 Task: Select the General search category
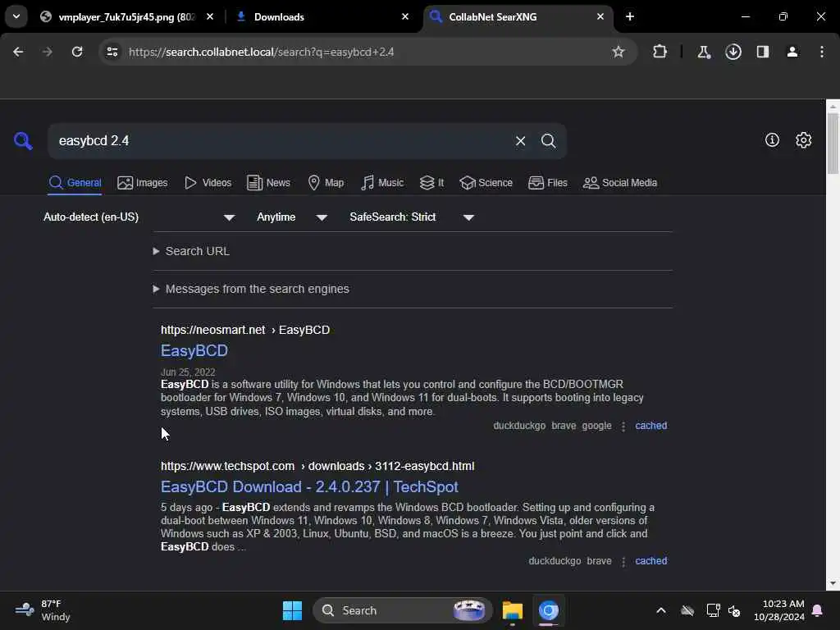75,183
